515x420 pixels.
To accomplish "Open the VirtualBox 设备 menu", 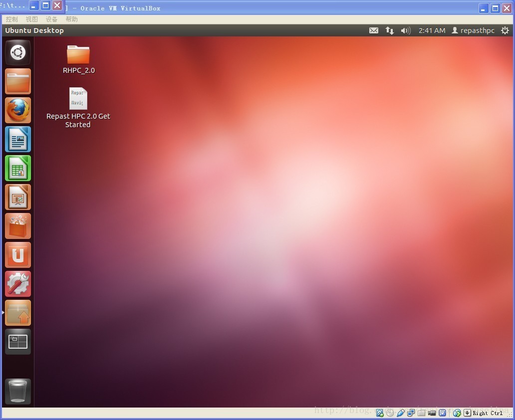I will point(51,19).
